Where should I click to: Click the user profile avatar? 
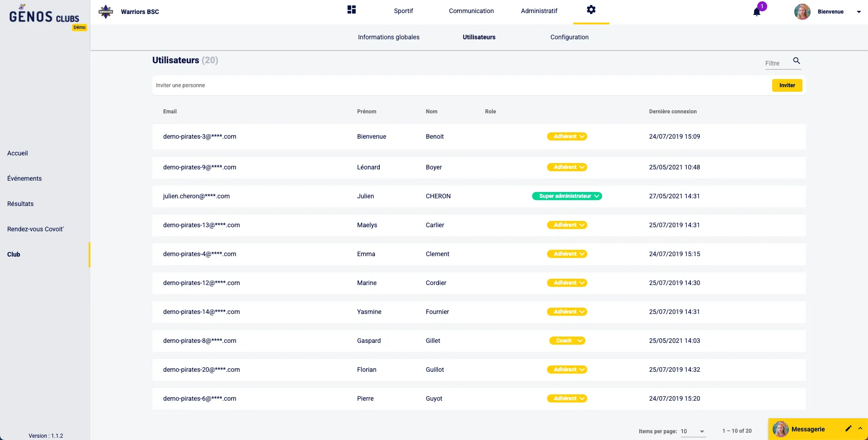(802, 12)
